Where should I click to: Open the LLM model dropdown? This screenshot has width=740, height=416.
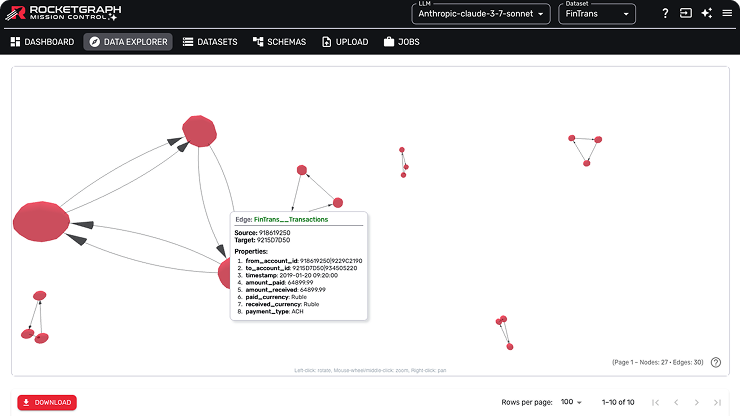pos(481,14)
